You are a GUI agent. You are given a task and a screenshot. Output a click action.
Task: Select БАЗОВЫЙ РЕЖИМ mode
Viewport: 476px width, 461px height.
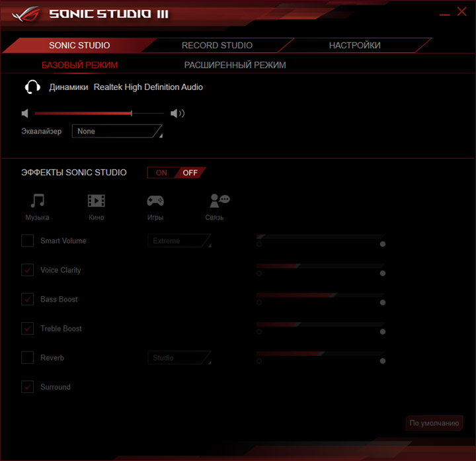click(79, 65)
